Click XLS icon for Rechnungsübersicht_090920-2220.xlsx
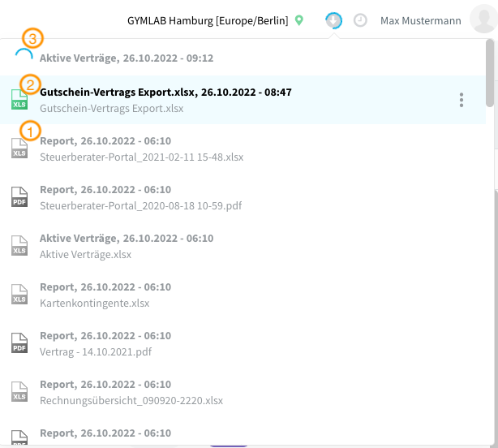This screenshot has height=448, width=498. [19, 392]
